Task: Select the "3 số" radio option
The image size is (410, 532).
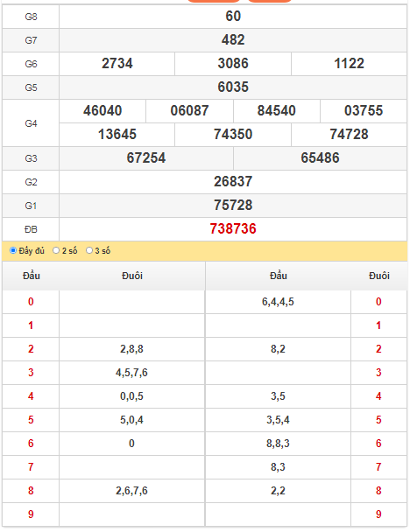Action: tap(89, 250)
